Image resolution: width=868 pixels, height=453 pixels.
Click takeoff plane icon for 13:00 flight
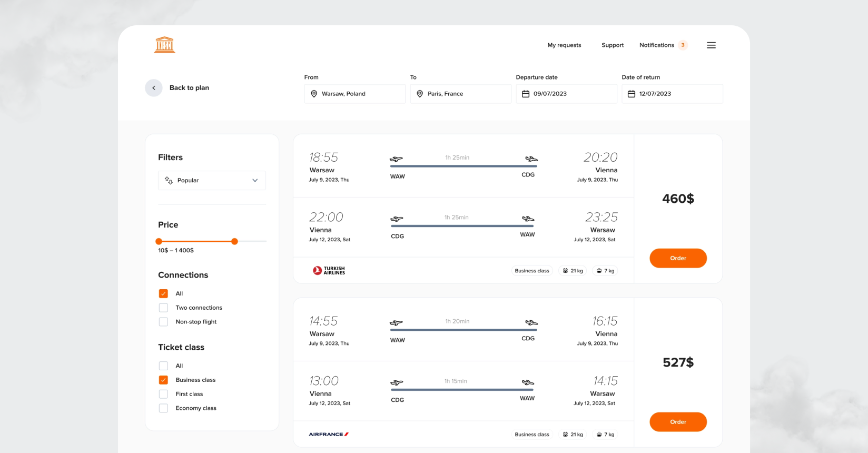[397, 382]
